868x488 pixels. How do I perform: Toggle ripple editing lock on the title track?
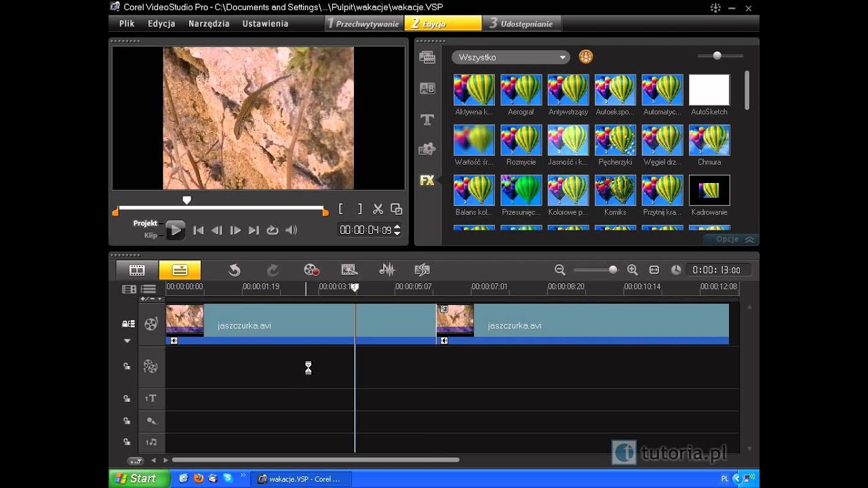tap(127, 399)
